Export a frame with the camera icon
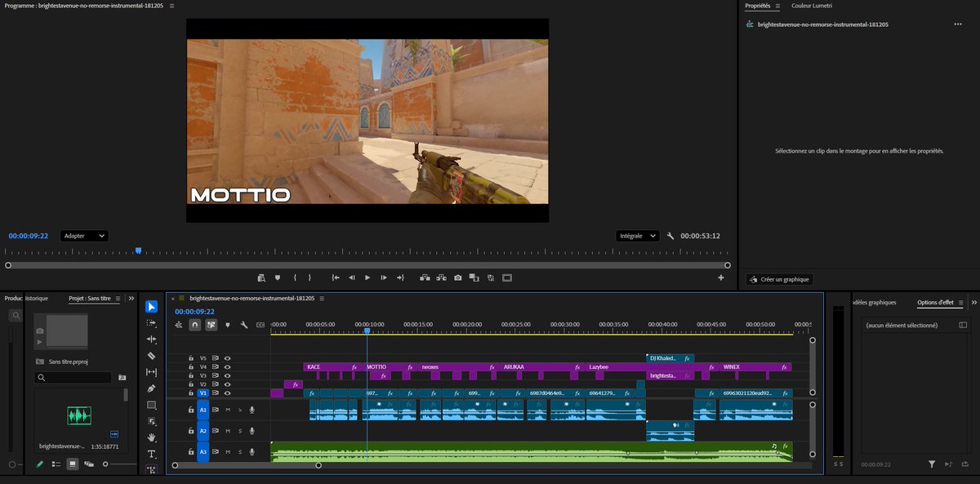The height and width of the screenshot is (484, 980). [x=458, y=278]
